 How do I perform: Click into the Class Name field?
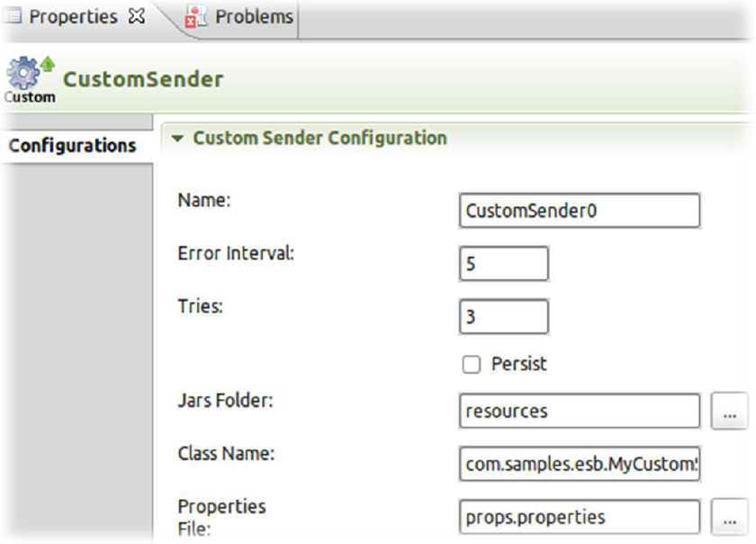(x=578, y=465)
